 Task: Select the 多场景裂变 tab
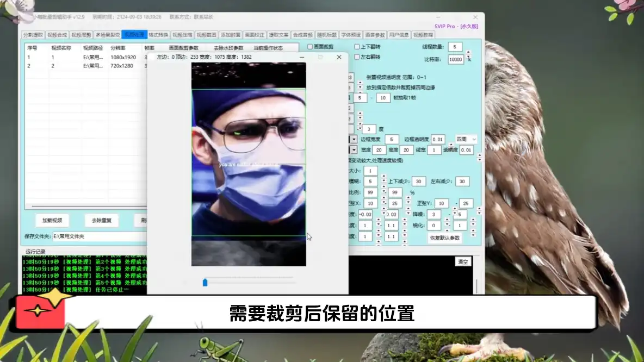click(x=108, y=35)
